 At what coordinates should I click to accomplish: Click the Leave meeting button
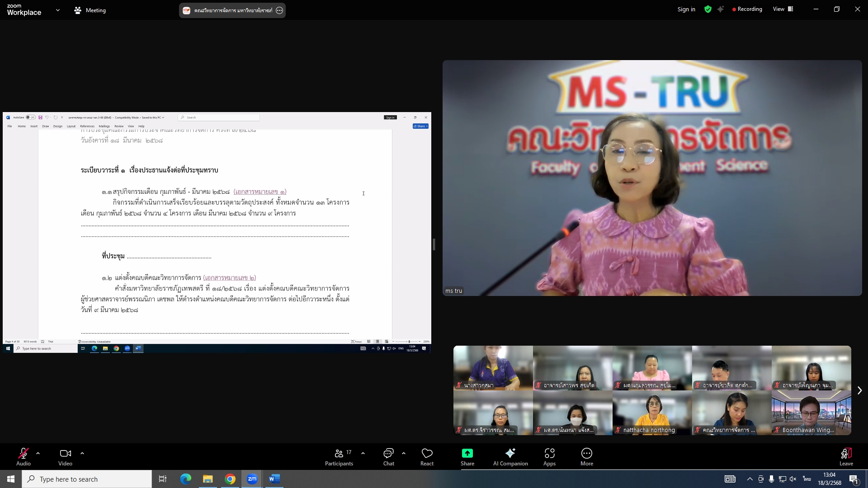[846, 457]
